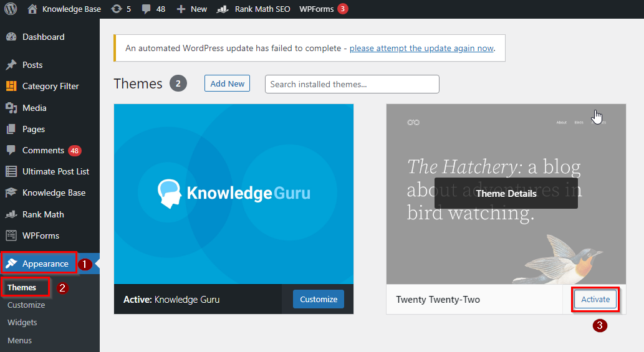Select Themes submenu item
Viewport: 644px width, 352px height.
coord(22,288)
